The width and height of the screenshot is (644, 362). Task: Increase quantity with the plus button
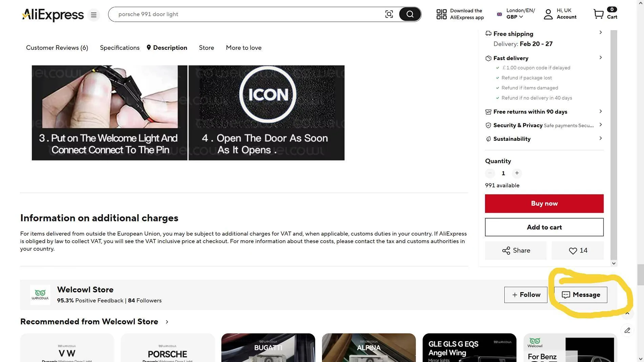click(517, 173)
